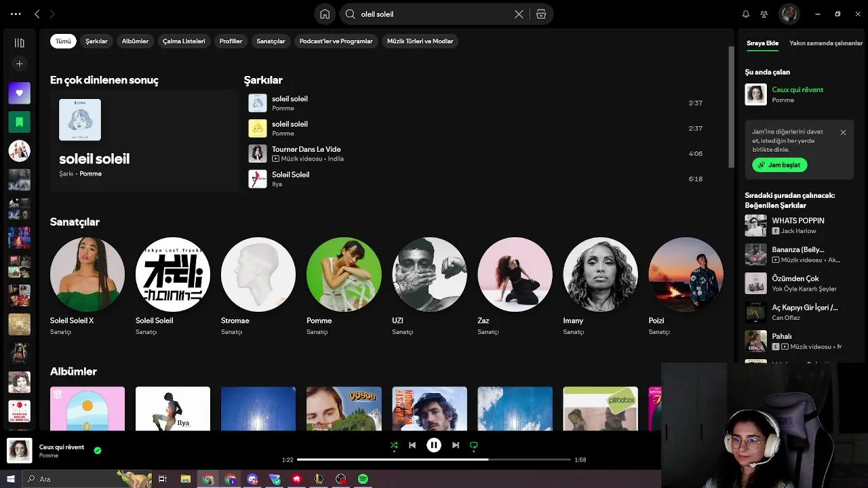This screenshot has width=868, height=488.
Task: Click the main results scrollbar
Action: click(731, 107)
